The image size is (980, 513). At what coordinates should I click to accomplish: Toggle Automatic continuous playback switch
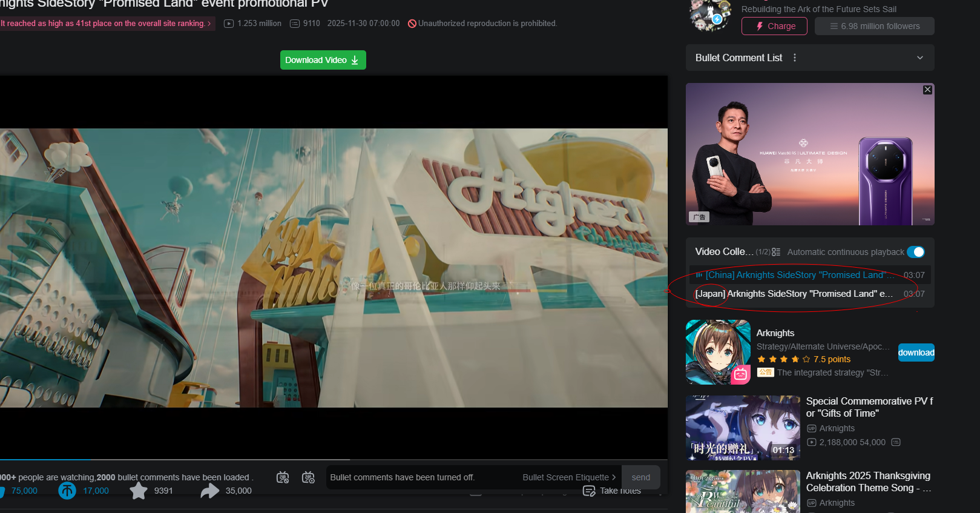916,252
